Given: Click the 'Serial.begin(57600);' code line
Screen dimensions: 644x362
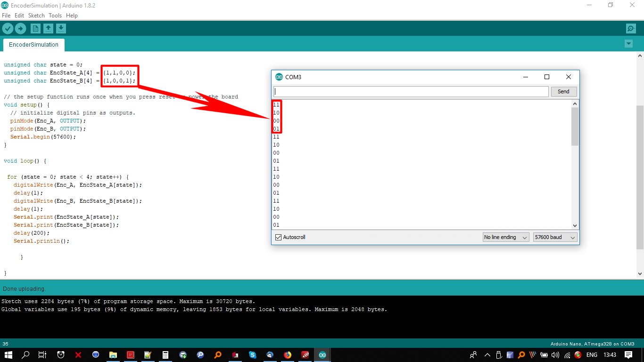Looking at the screenshot, I should click(43, 137).
